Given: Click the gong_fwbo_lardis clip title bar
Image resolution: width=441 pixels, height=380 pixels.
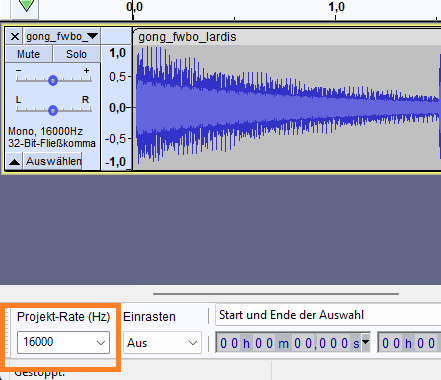Looking at the screenshot, I should coord(287,37).
